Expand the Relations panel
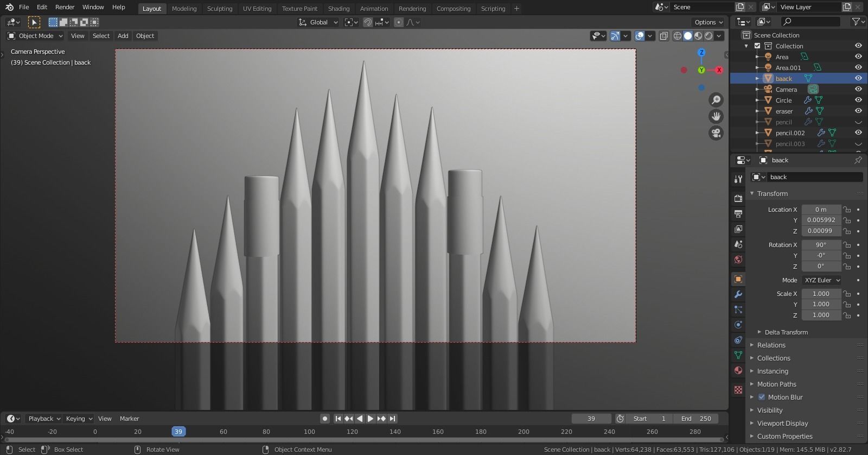 pyautogui.click(x=771, y=345)
